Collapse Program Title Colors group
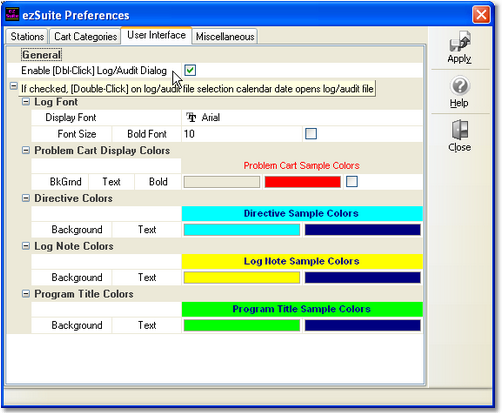 click(x=26, y=294)
